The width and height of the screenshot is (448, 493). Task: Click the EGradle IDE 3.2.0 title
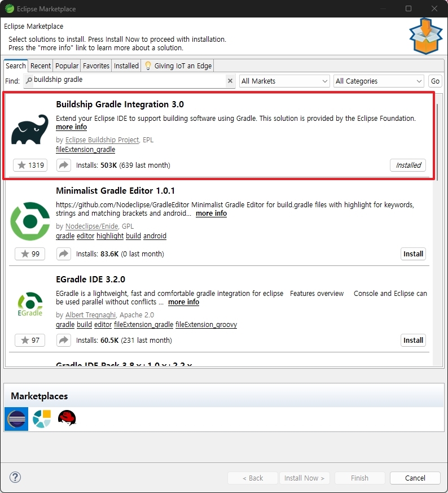click(90, 280)
